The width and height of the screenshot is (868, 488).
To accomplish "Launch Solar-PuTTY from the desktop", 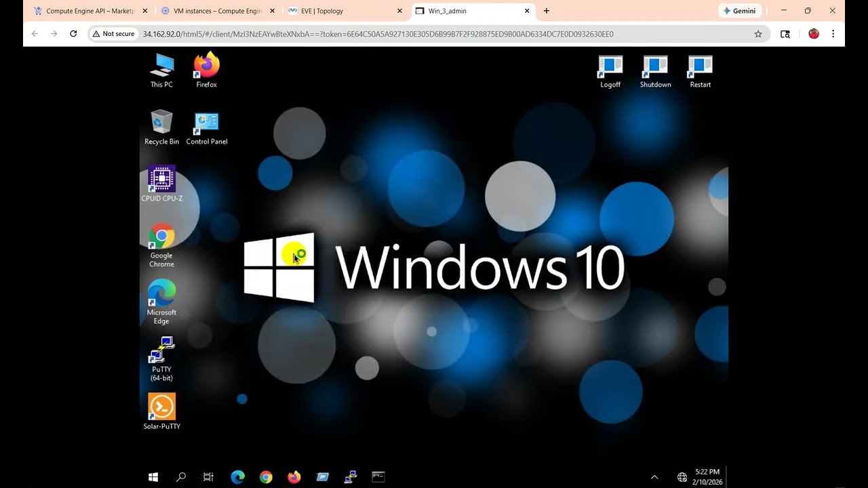I will 161,411.
